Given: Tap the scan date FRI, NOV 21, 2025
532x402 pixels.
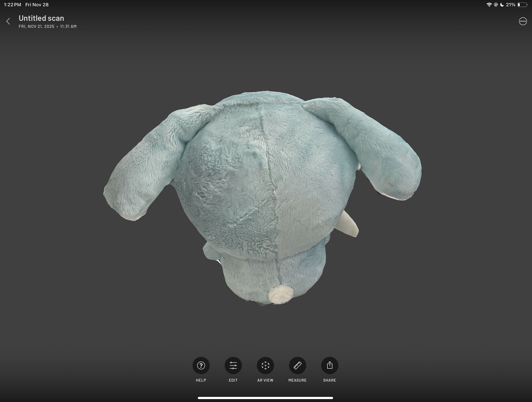Looking at the screenshot, I should tap(37, 26).
